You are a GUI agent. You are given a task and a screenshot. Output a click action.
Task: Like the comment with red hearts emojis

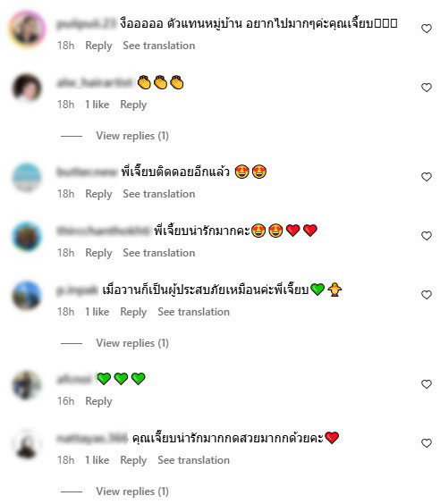[x=427, y=236]
